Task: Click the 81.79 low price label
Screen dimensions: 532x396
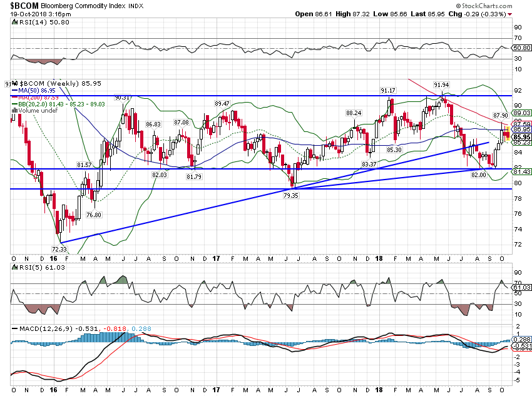Action: 194,176
